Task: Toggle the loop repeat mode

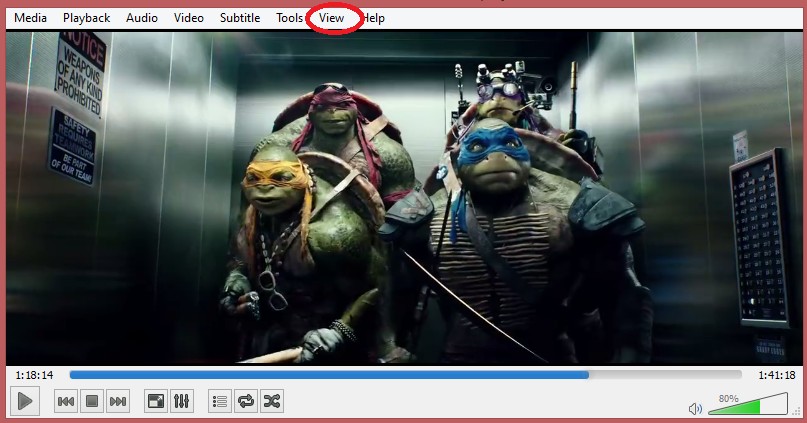Action: tap(246, 401)
